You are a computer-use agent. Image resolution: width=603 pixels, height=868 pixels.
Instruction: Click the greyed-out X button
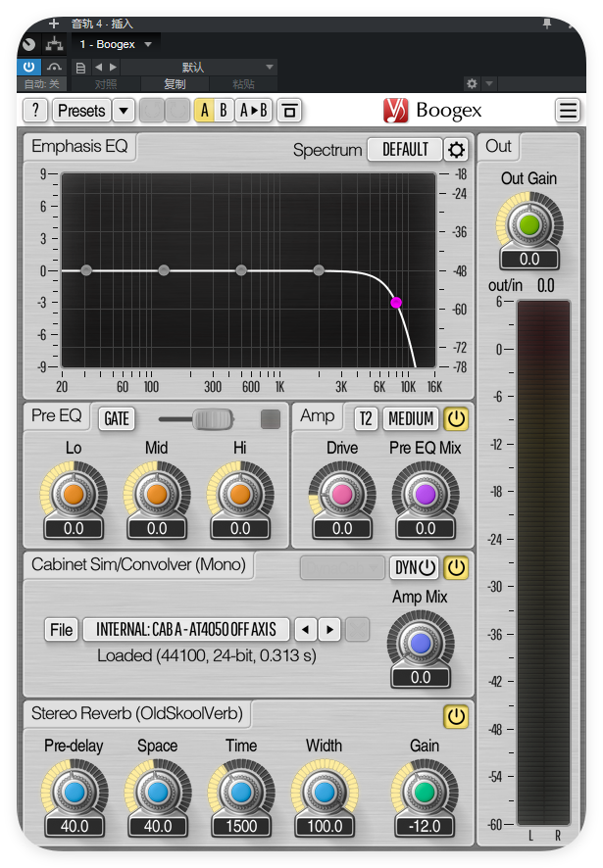coord(357,629)
